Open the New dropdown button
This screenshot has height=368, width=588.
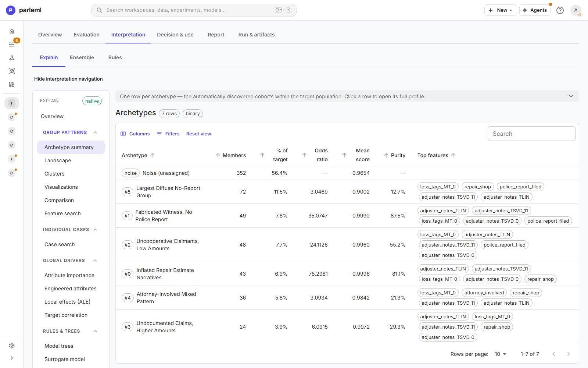(501, 10)
